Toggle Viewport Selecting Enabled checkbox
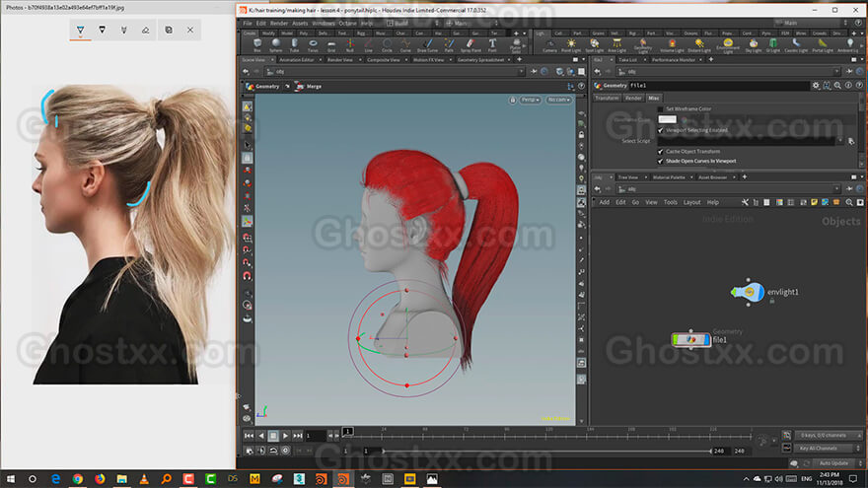Screen dimensions: 868x488 coord(660,130)
